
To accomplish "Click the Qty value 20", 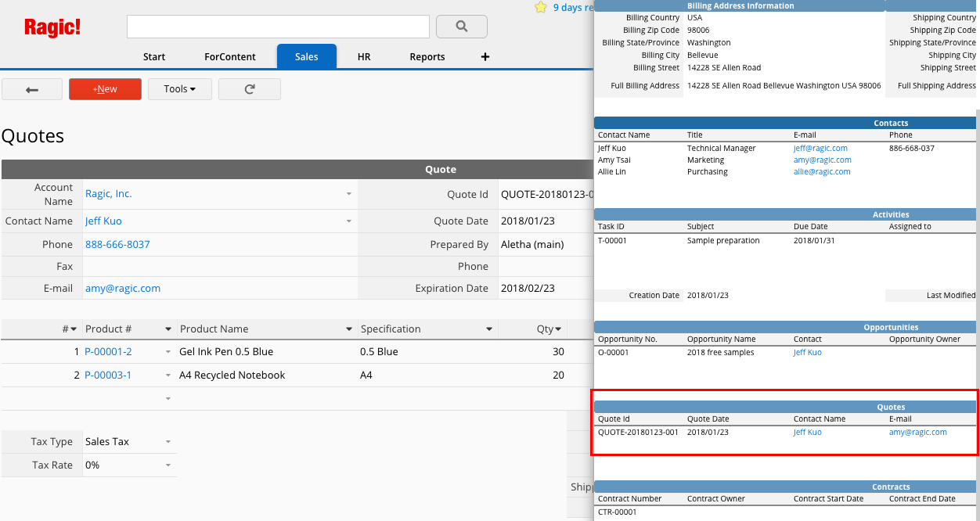I will point(558,375).
